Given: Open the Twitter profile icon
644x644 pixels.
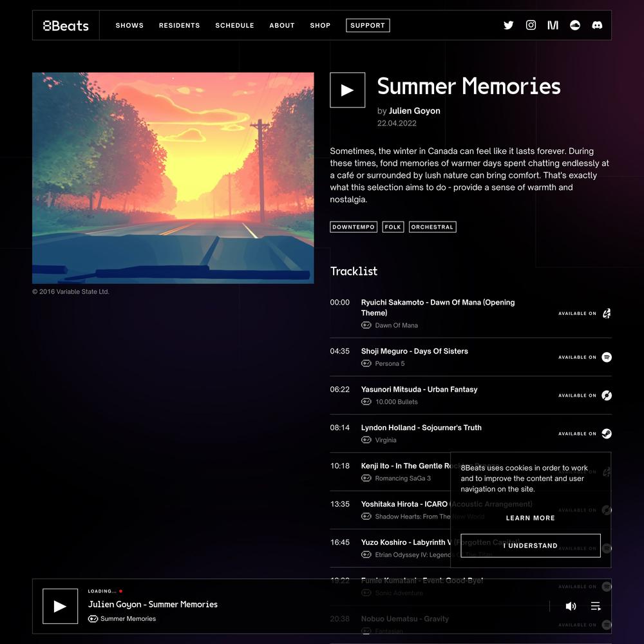Looking at the screenshot, I should [x=509, y=25].
